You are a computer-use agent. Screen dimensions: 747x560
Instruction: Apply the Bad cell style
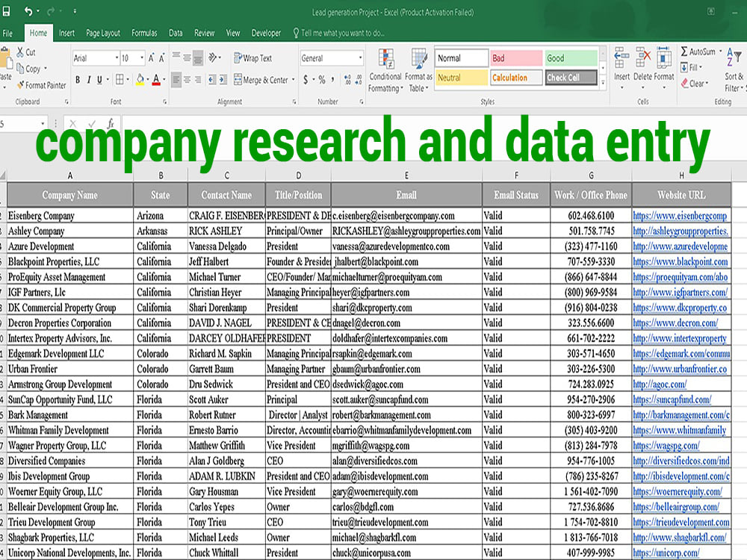(516, 58)
